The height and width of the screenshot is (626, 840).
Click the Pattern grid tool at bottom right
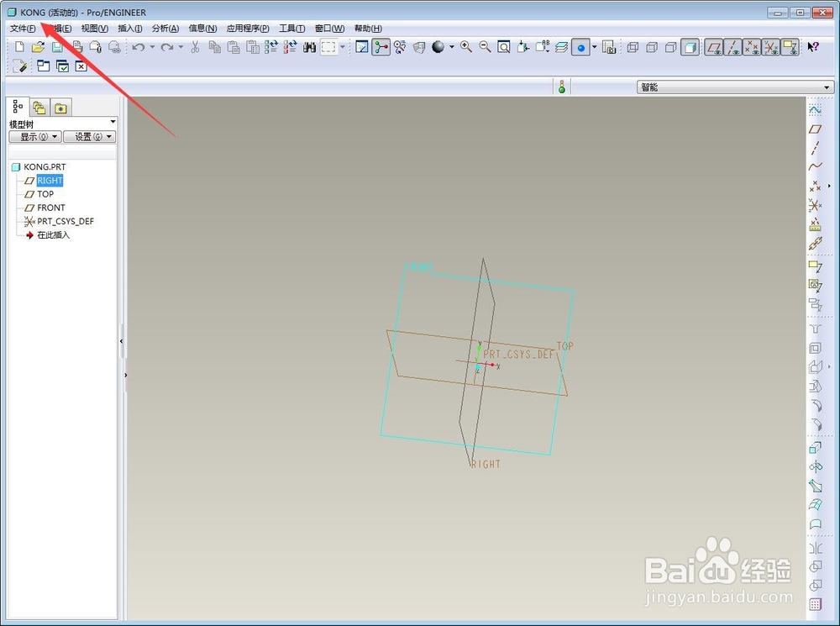(x=815, y=604)
